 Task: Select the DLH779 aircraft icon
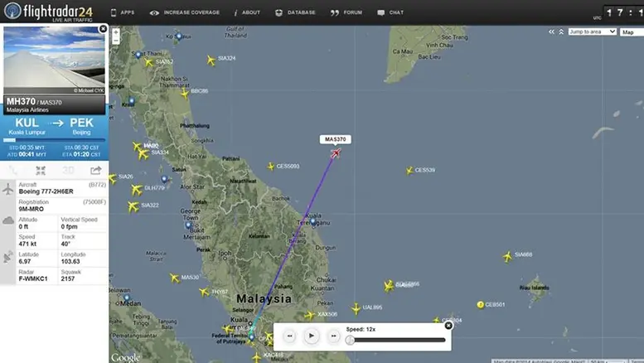point(137,190)
